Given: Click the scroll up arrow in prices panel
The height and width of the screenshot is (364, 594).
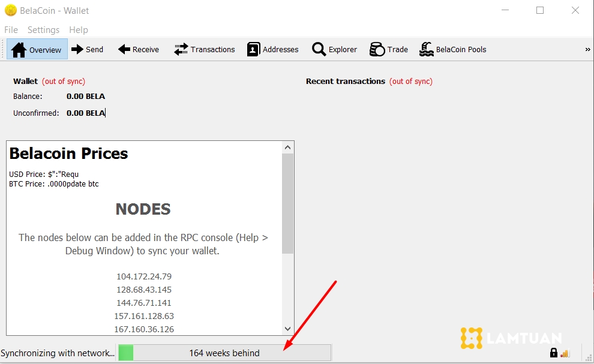Looking at the screenshot, I should (x=287, y=148).
